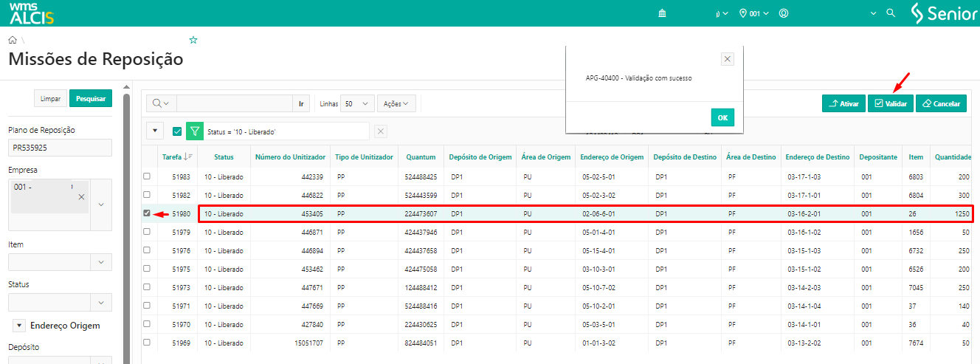Collapse the Endereço Origem section

pos(19,326)
